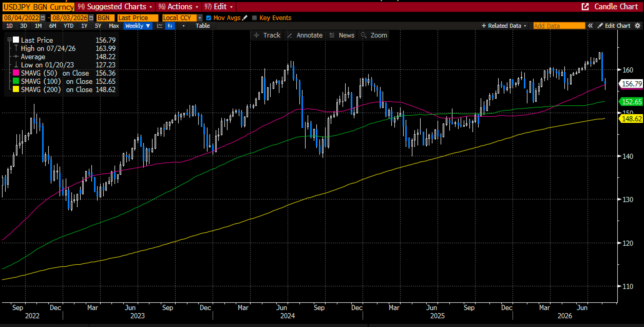Expand the Local CCY currency dropdown
This screenshot has width=644, height=327.
pyautogui.click(x=200, y=18)
